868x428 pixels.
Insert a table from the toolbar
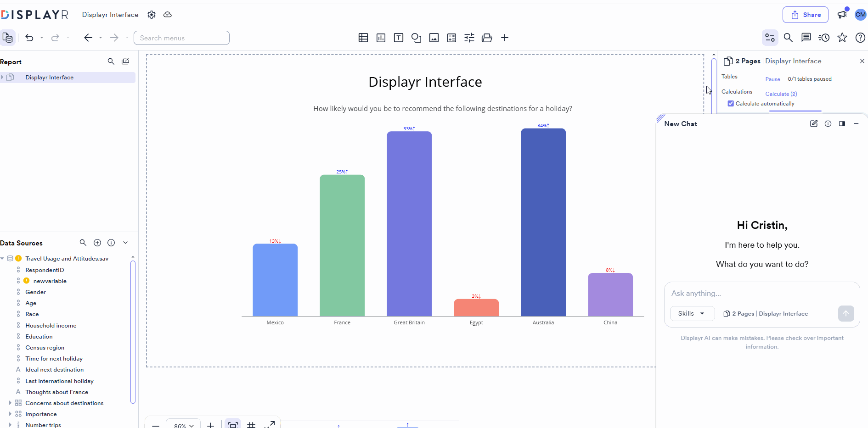point(363,38)
